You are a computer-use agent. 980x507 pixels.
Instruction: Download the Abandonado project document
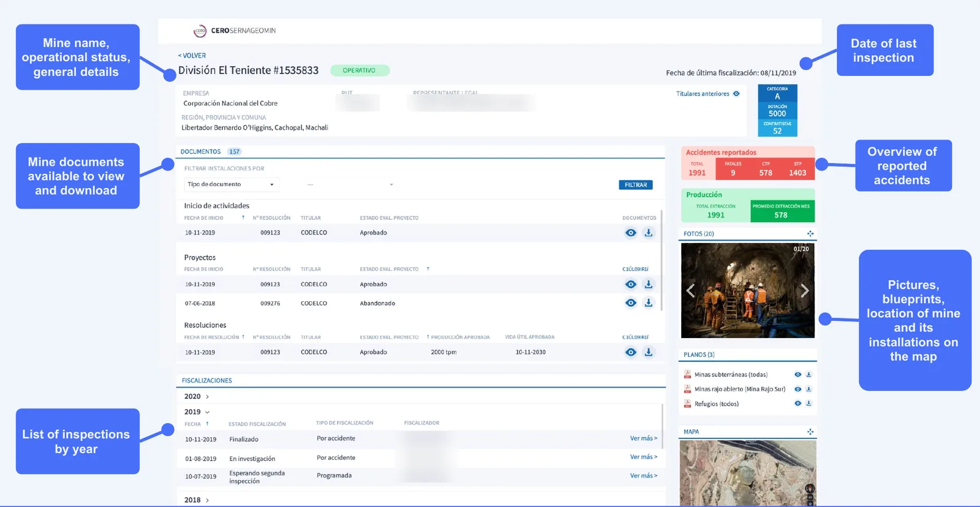click(649, 303)
